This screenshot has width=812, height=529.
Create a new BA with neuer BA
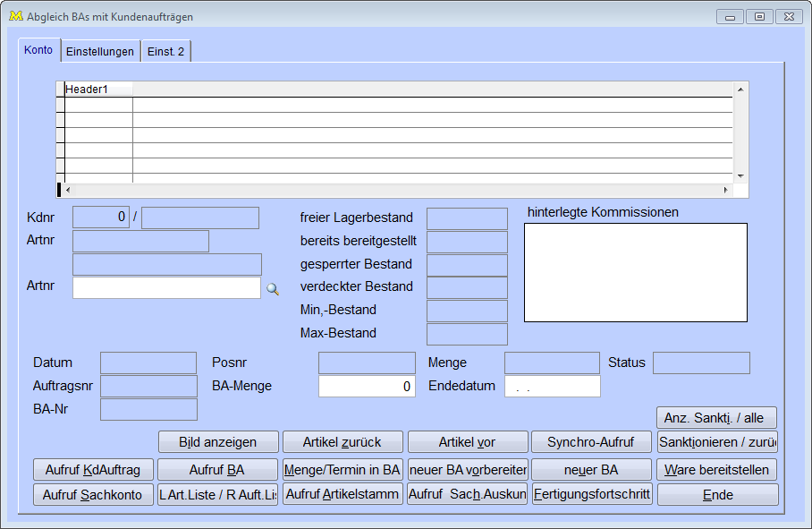(x=591, y=470)
